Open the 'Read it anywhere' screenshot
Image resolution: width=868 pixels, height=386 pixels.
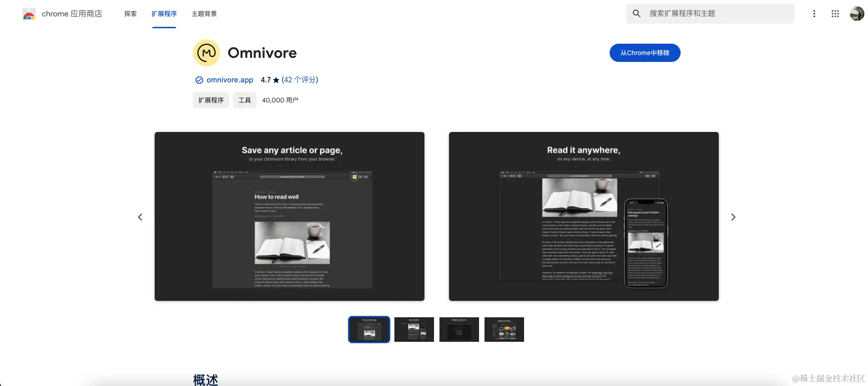[584, 217]
